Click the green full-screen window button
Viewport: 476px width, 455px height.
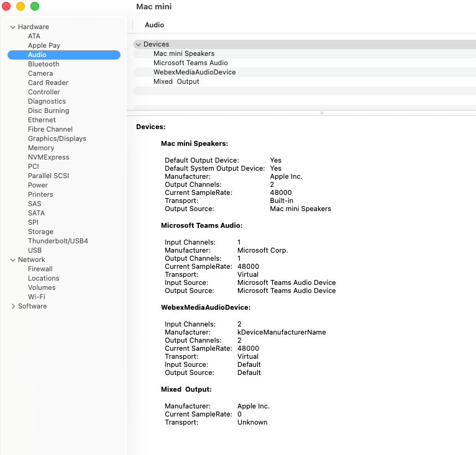tap(35, 6)
